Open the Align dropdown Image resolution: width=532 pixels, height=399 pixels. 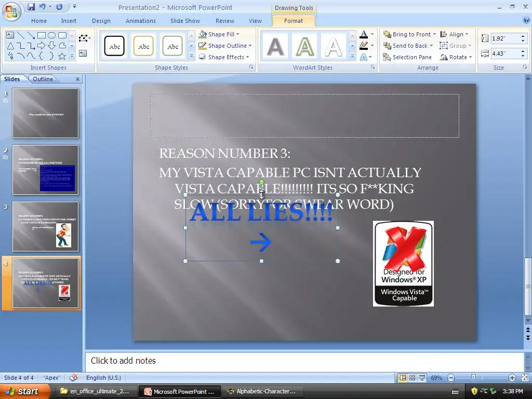tap(454, 34)
